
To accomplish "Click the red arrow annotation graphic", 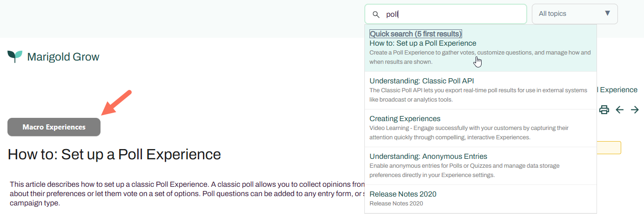I will 116,102.
